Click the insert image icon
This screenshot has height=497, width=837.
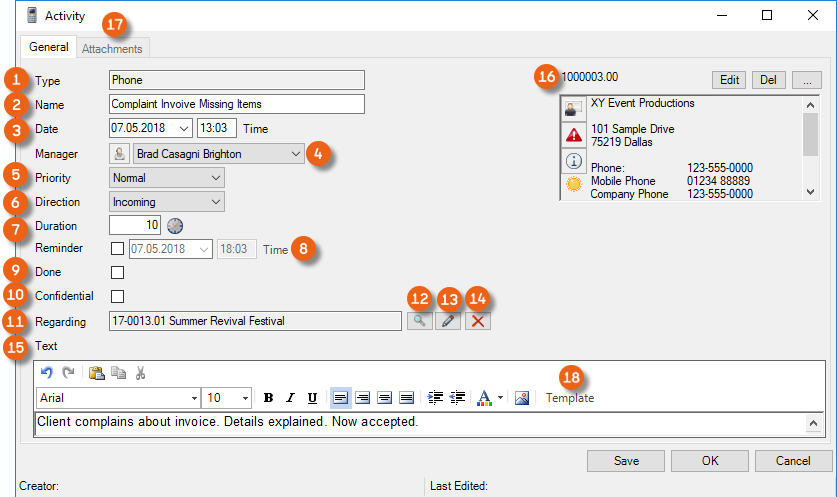click(x=521, y=397)
